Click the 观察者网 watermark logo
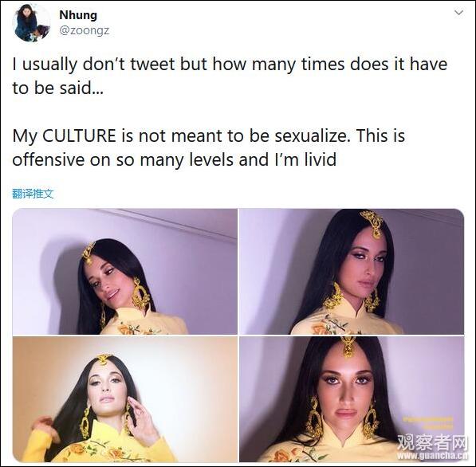This screenshot has height=467, width=476. click(x=433, y=443)
